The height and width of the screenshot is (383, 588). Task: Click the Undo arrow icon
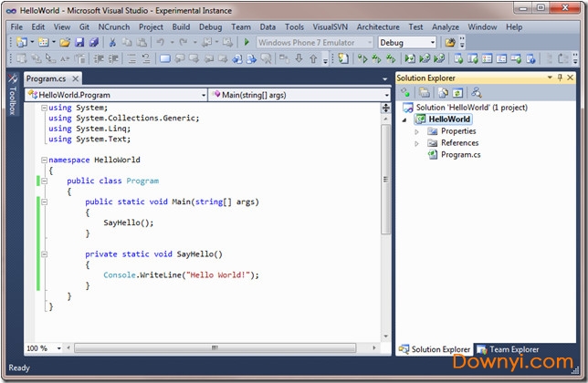tap(161, 43)
